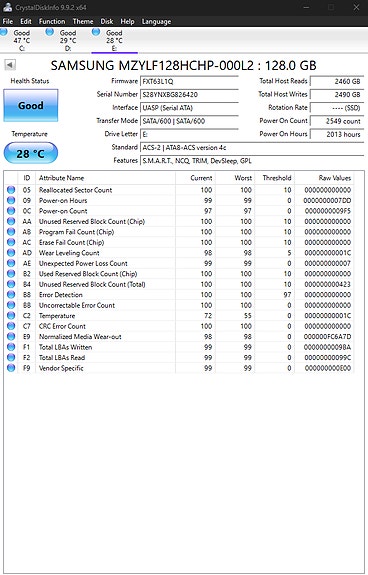Screen dimensions: 368x575
Task: Click the Drive Letter field
Action: (x=189, y=134)
